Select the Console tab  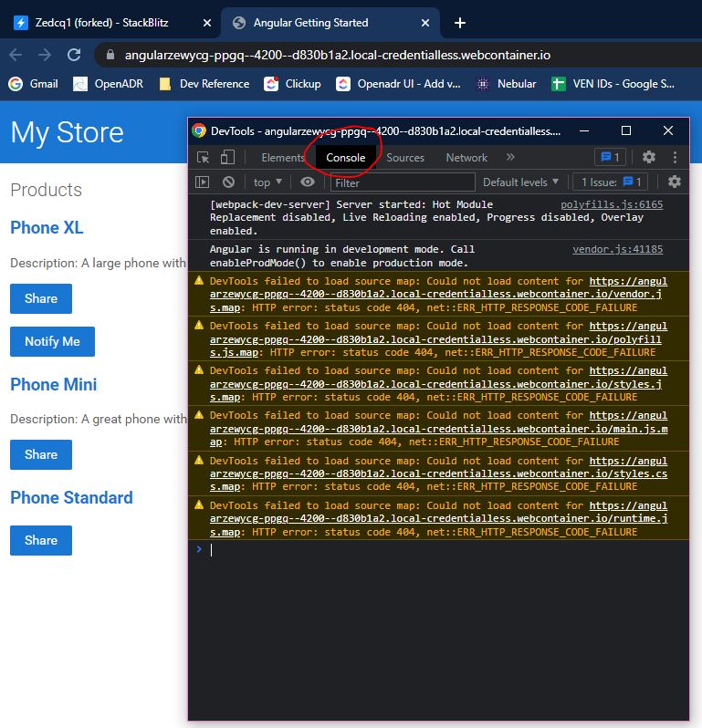(346, 158)
